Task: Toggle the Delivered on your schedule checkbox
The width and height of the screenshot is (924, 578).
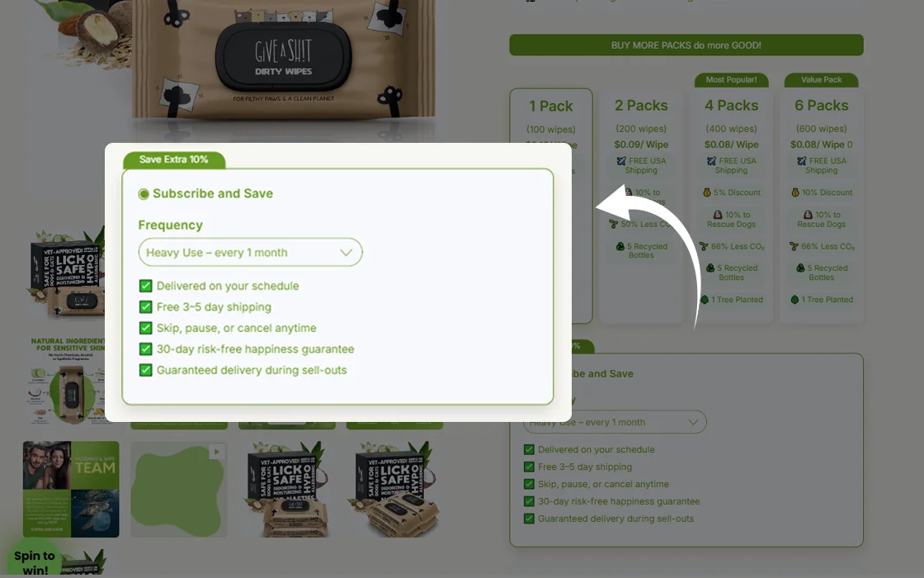Action: coord(145,286)
